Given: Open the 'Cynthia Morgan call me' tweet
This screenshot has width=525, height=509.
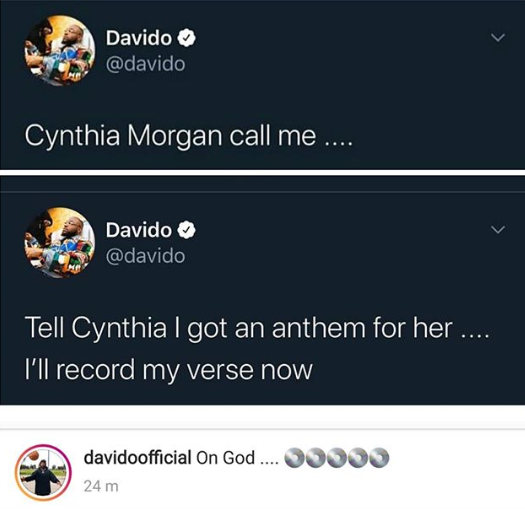Looking at the screenshot, I should pos(189,137).
